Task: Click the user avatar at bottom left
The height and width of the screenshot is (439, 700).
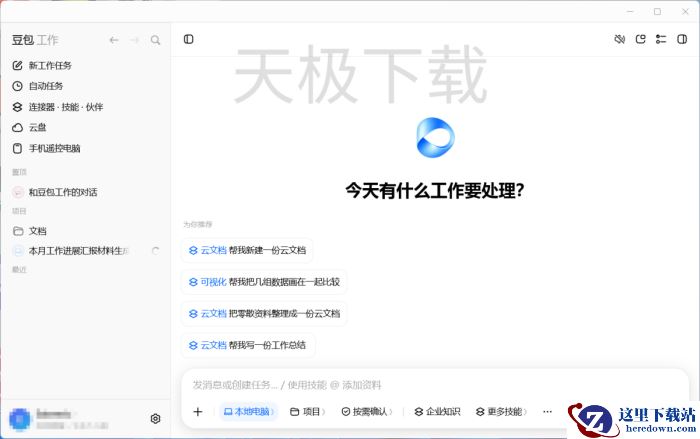Action: click(20, 419)
